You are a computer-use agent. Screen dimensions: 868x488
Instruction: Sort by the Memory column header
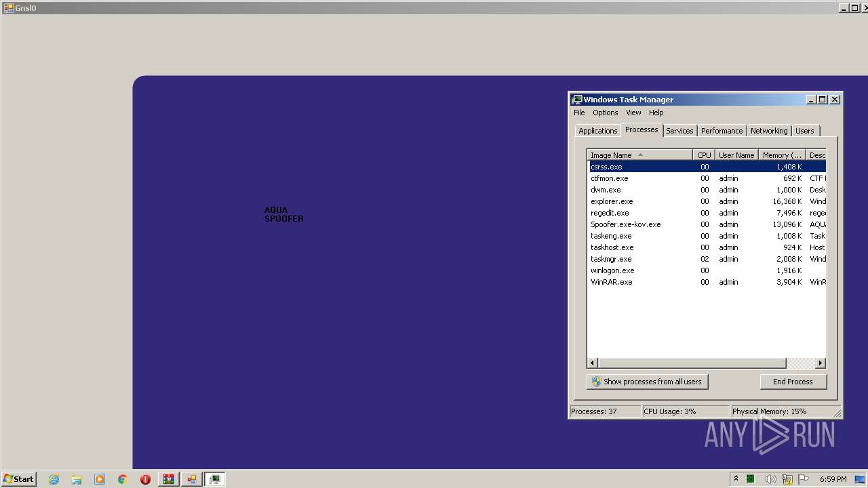point(782,155)
